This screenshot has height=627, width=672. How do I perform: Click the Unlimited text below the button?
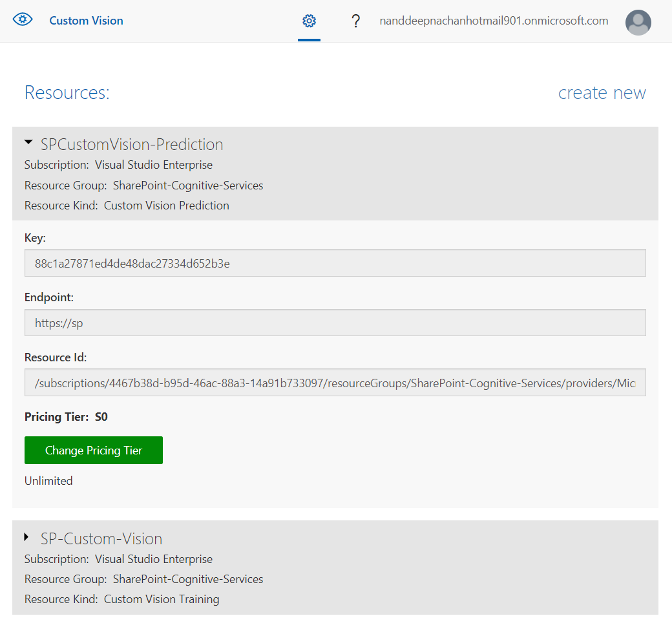tap(48, 481)
